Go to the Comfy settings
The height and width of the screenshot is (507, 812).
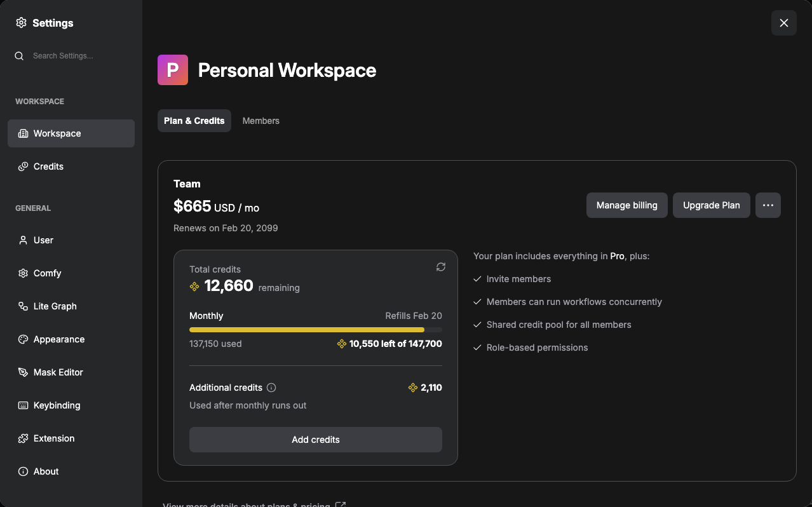(x=71, y=273)
